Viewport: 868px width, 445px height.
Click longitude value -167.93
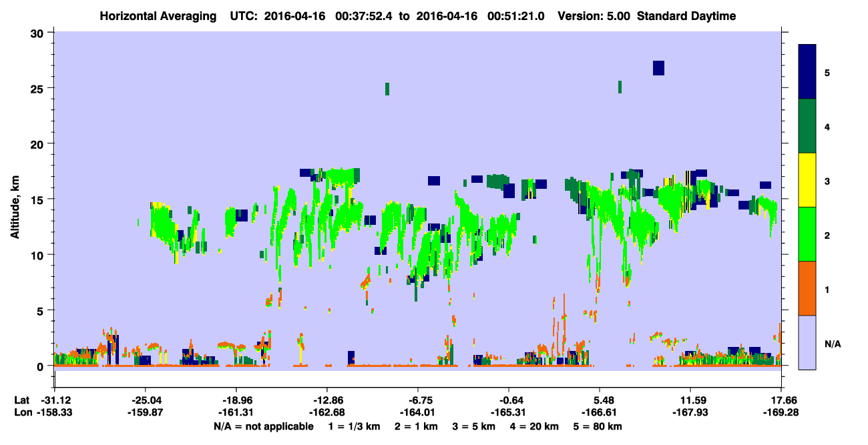point(690,413)
